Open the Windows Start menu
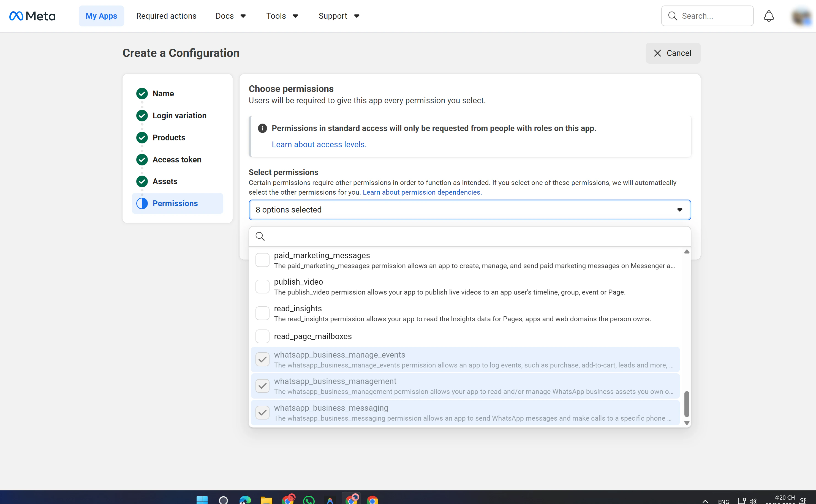 pos(202,500)
